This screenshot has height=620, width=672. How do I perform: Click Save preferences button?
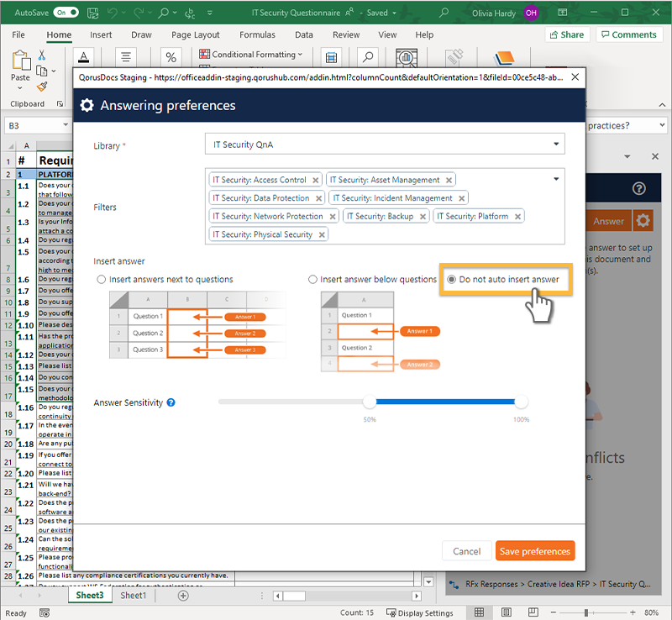535,551
